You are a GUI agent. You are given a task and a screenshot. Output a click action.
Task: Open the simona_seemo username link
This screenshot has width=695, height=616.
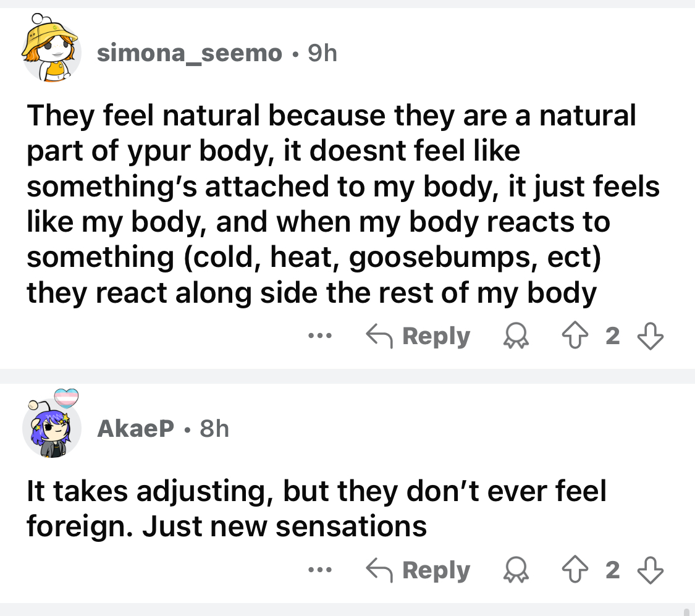pos(190,54)
